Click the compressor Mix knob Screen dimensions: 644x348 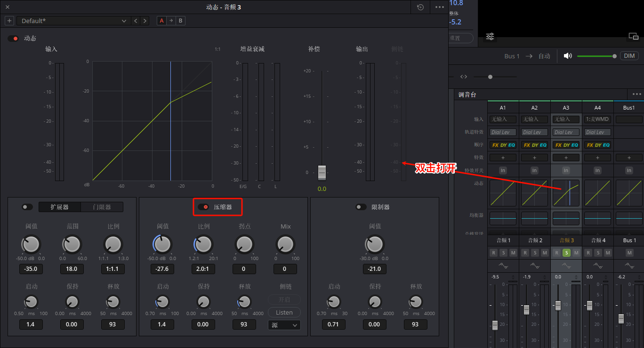tap(285, 245)
